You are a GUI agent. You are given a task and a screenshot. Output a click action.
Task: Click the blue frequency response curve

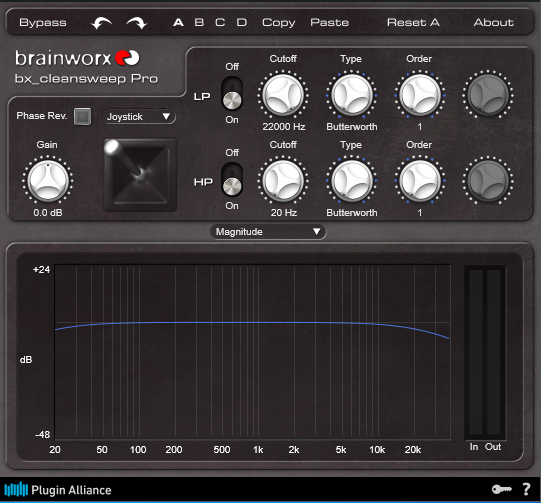click(252, 323)
